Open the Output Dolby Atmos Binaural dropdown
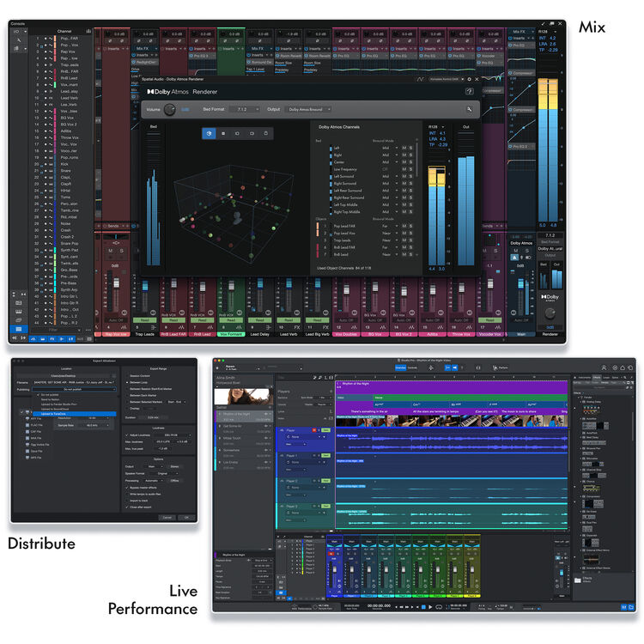This screenshot has width=644, height=644. point(309,110)
